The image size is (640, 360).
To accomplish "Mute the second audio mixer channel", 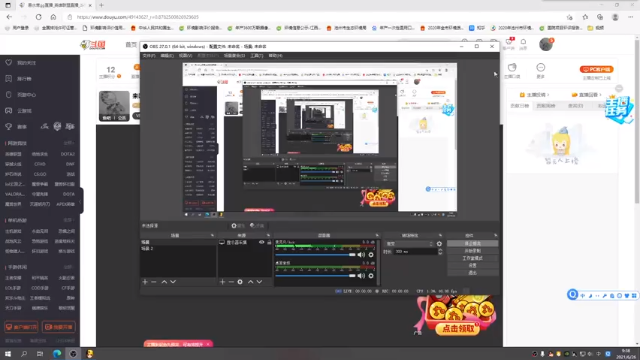I will pyautogui.click(x=361, y=276).
